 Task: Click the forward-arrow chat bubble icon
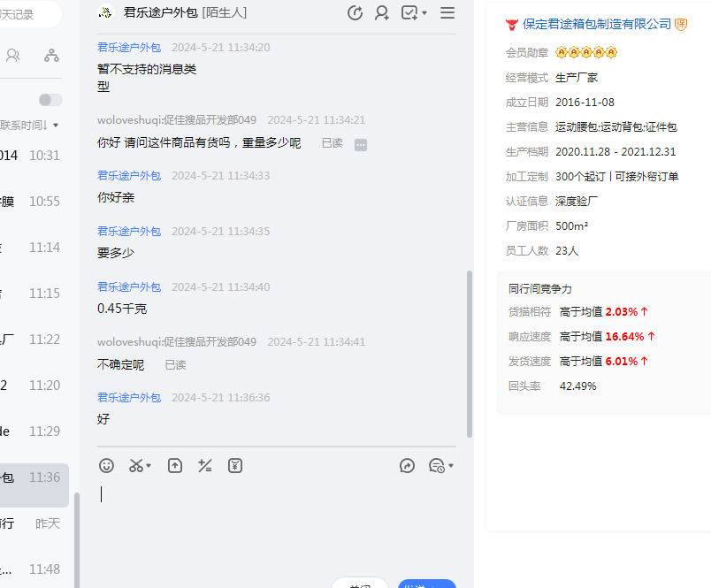click(407, 465)
